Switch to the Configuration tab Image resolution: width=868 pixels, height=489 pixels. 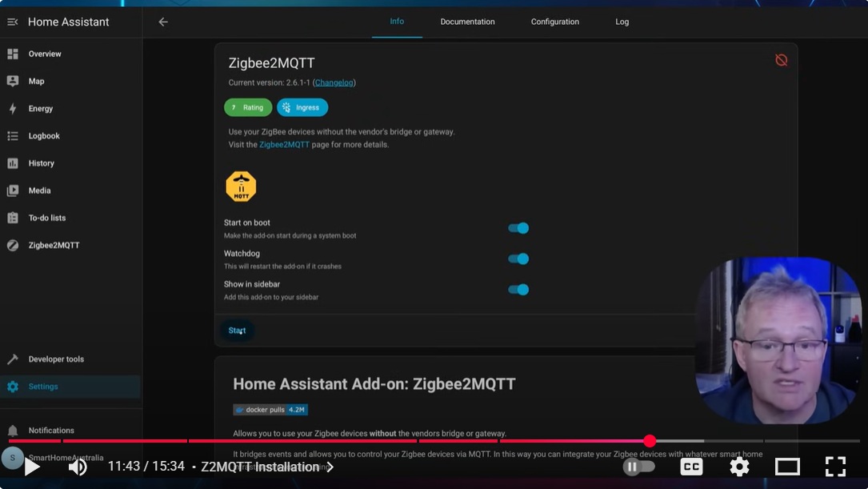(554, 22)
